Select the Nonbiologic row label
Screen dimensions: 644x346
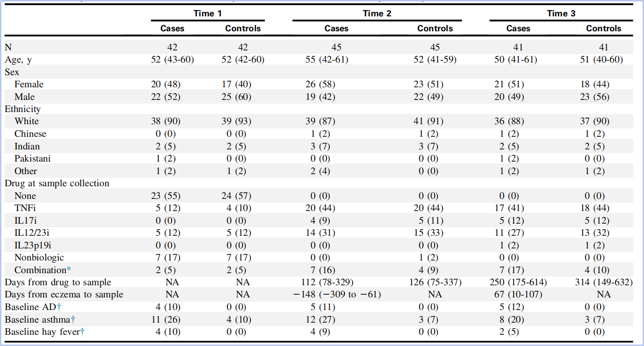pos(39,258)
